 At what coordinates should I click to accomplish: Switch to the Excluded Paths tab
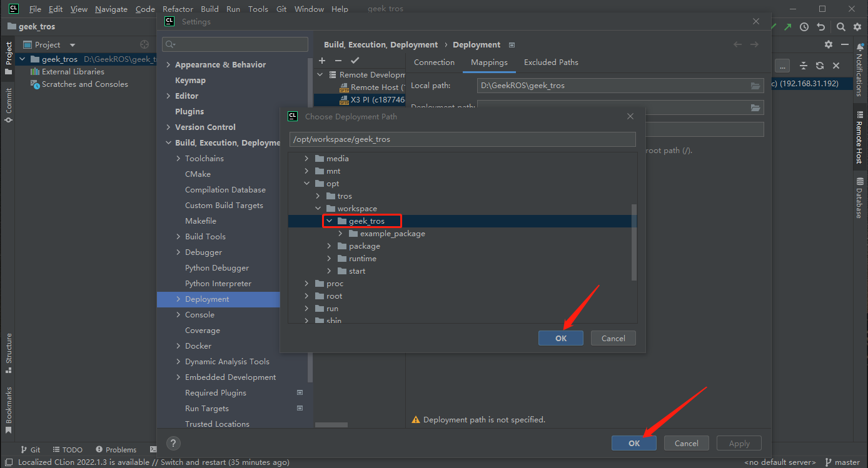coord(551,62)
